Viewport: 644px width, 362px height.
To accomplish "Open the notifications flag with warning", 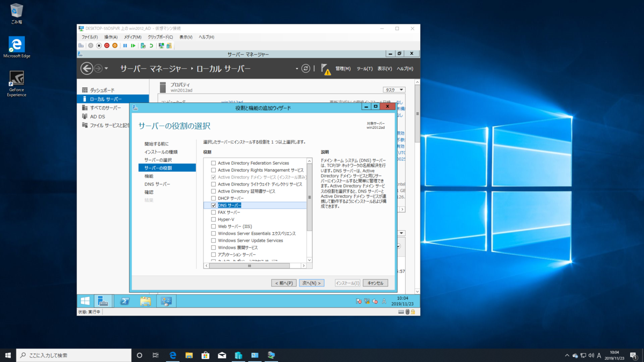I will (x=325, y=69).
